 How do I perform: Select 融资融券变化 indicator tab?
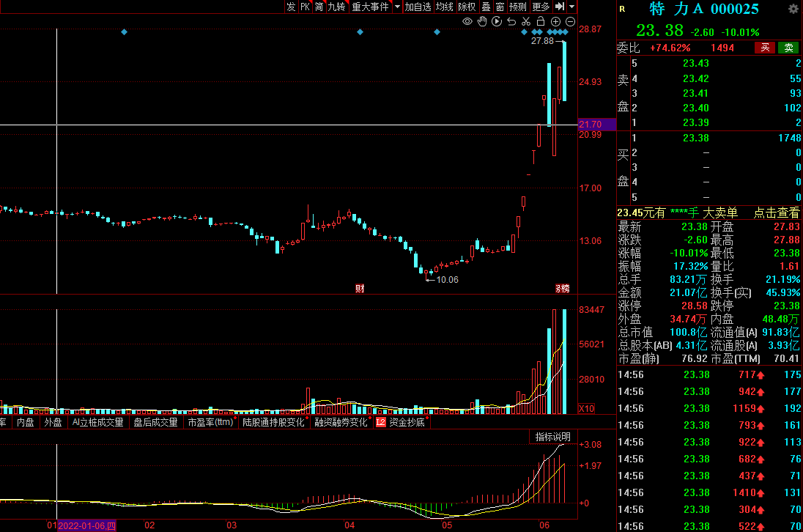[341, 422]
